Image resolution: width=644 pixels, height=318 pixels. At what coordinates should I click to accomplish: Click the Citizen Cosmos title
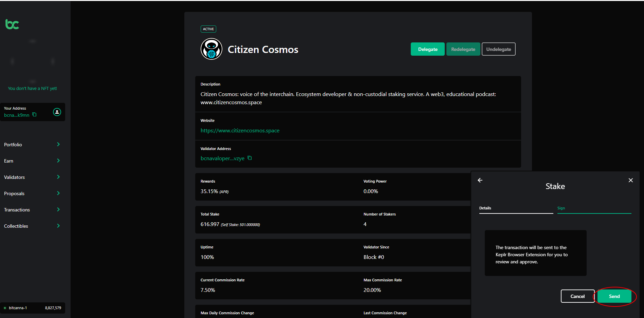[x=263, y=50]
